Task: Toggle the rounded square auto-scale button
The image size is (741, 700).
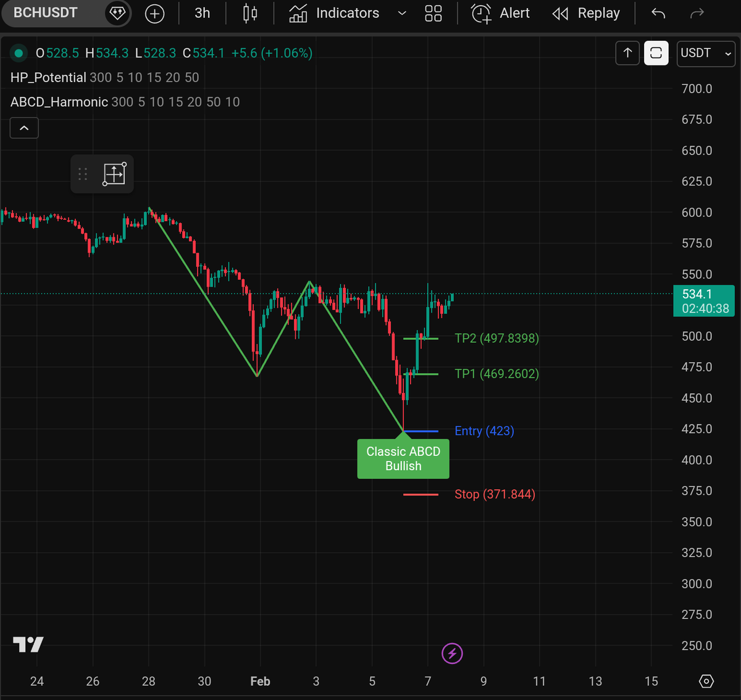Action: [656, 53]
